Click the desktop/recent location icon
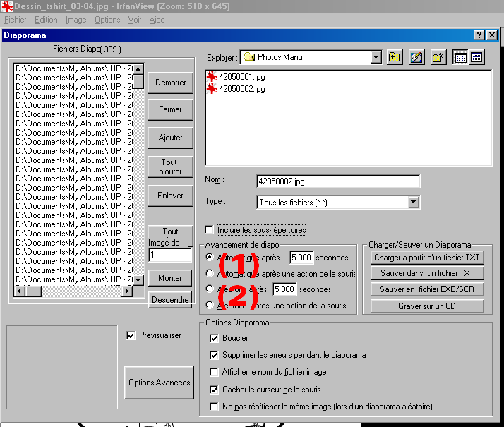This screenshot has width=504, height=427. pos(416,57)
